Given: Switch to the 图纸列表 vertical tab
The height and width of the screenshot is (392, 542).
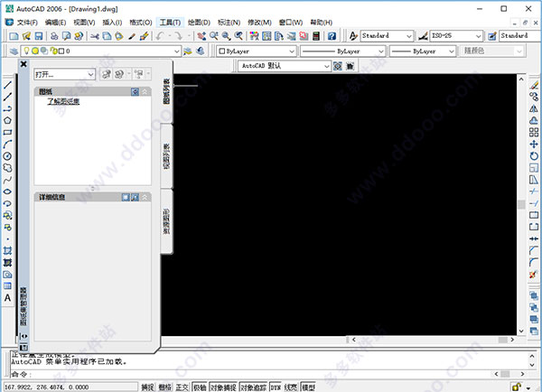Looking at the screenshot, I should click(x=166, y=91).
